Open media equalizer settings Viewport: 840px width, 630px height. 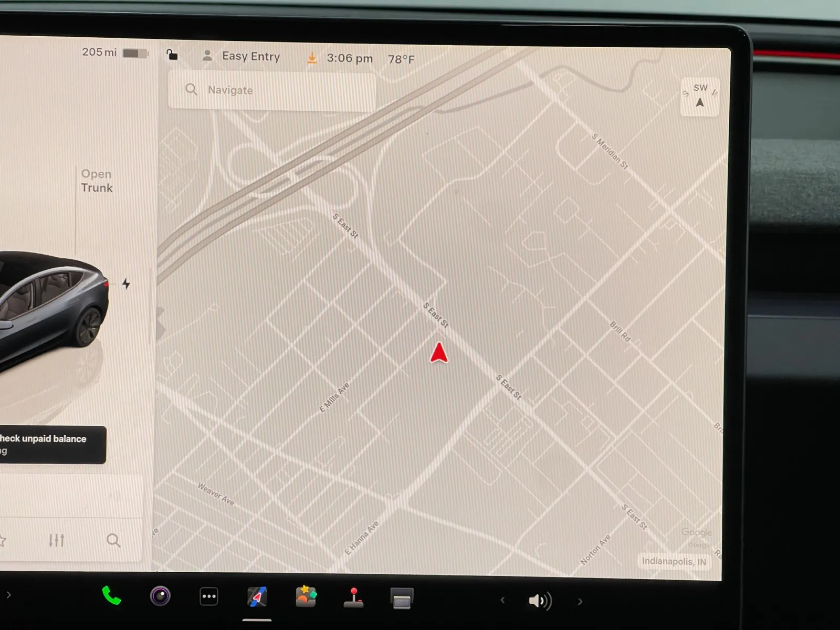57,540
